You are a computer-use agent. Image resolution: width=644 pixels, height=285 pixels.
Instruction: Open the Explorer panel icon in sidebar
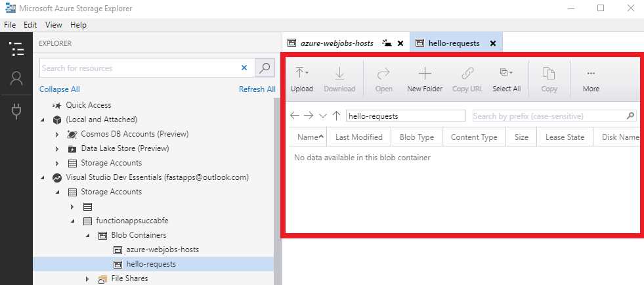pyautogui.click(x=16, y=49)
